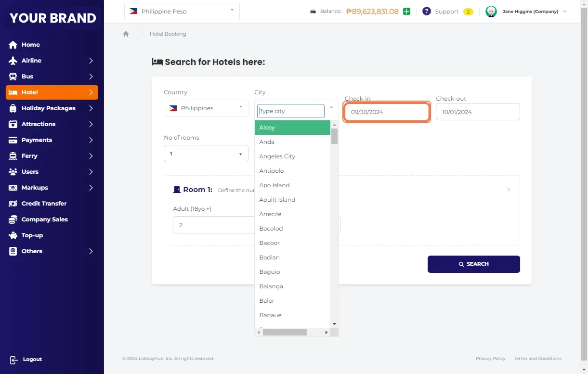Image resolution: width=588 pixels, height=374 pixels.
Task: Expand the Airline sidebar menu
Action: click(52, 61)
